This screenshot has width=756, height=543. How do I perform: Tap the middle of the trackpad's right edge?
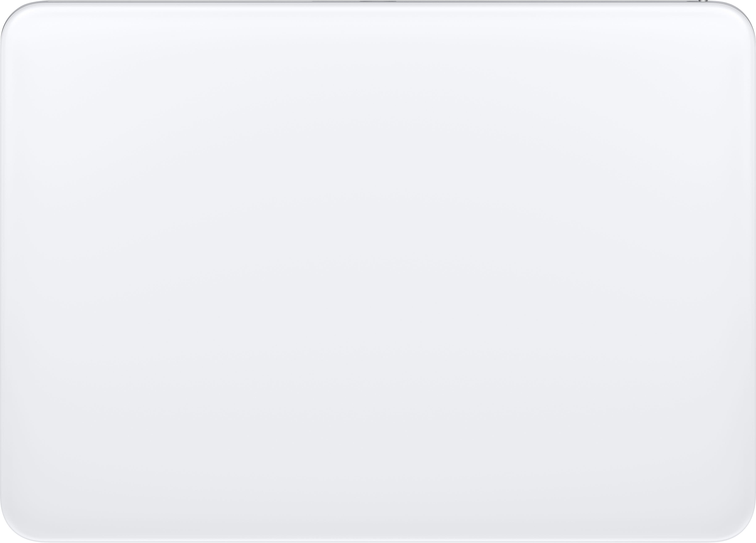[x=754, y=273]
